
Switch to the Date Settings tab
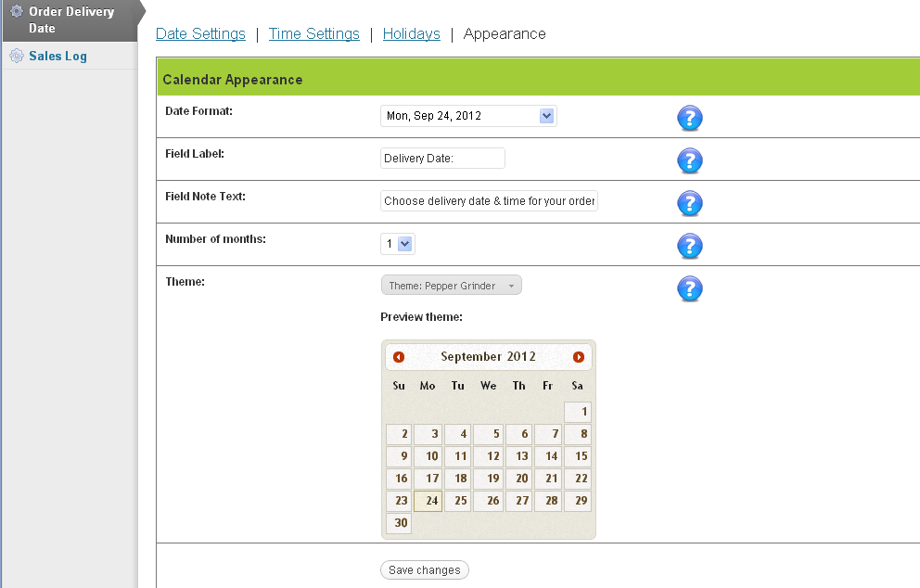(200, 34)
